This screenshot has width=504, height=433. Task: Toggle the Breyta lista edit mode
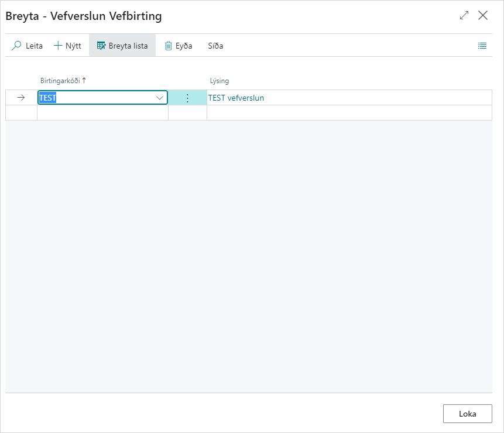(x=122, y=46)
